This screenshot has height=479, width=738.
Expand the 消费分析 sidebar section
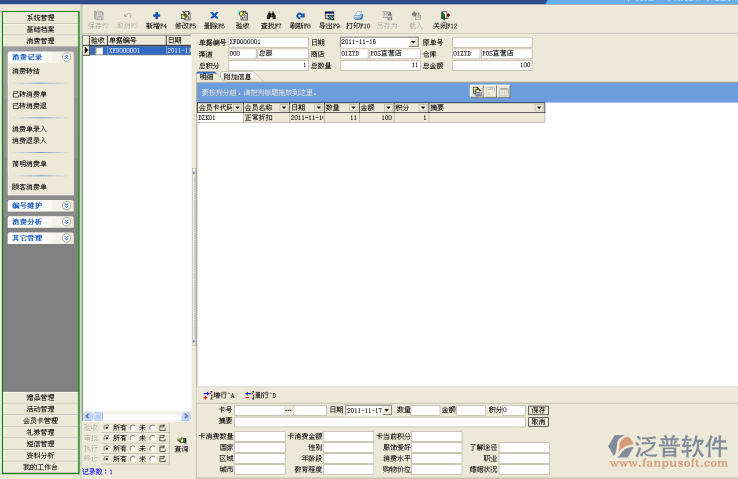coord(66,221)
